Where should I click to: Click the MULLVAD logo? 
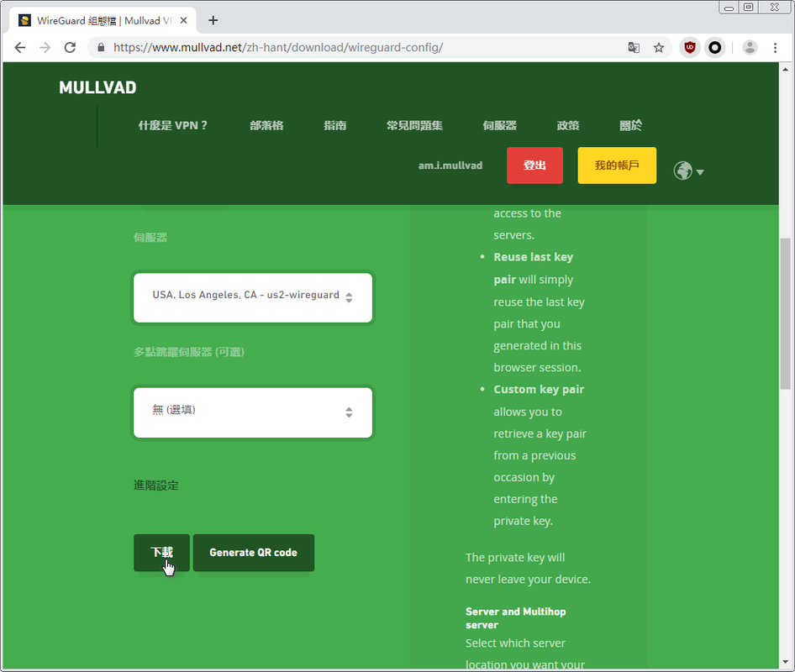[x=97, y=87]
